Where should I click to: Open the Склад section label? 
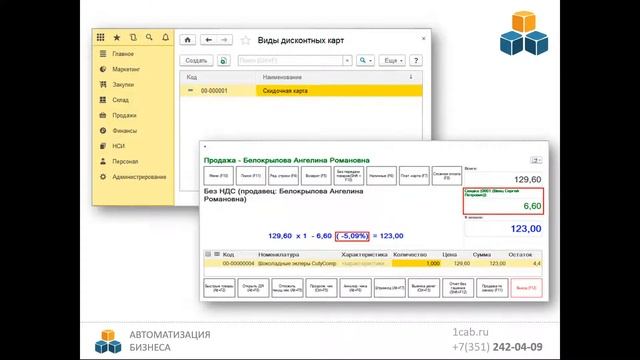[120, 100]
